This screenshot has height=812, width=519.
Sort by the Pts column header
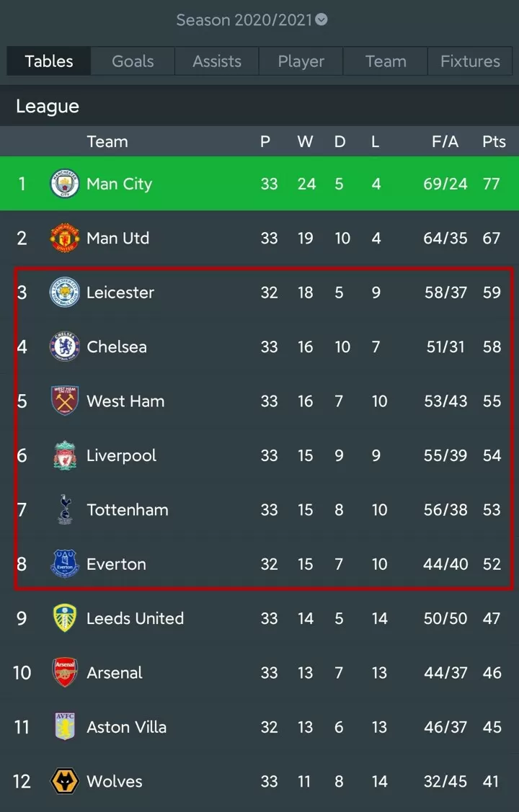pos(494,141)
